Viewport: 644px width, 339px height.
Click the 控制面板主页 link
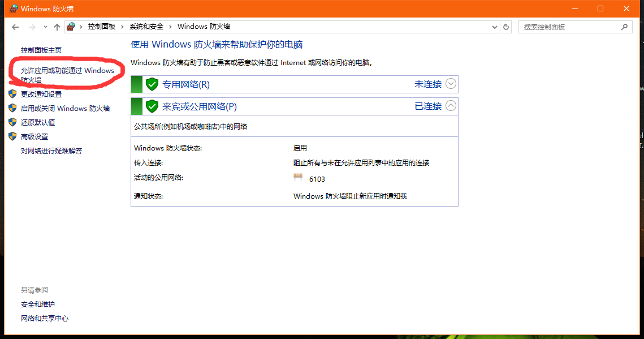click(41, 50)
